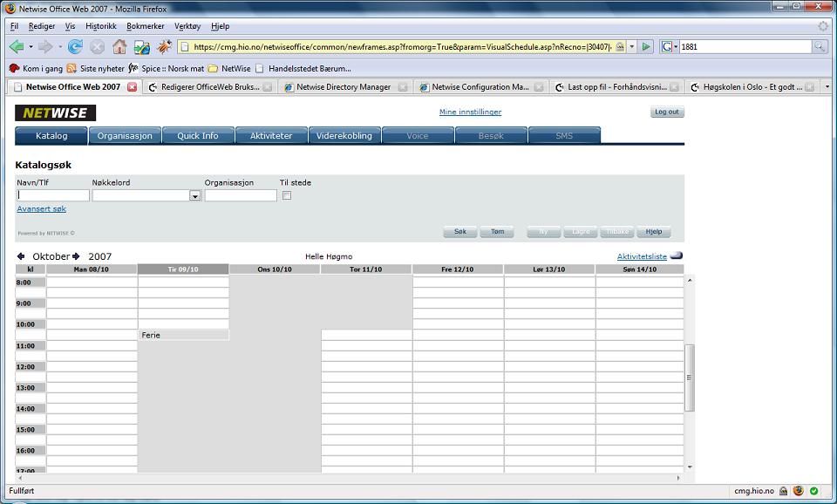The image size is (837, 504).
Task: Open the back button history dropdown
Action: (31, 47)
